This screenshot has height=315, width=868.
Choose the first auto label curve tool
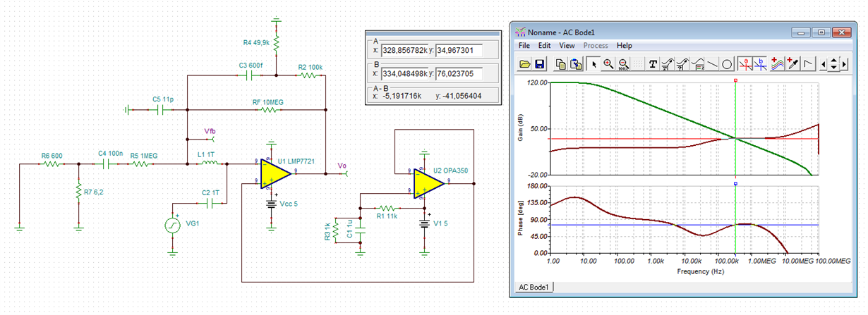668,64
